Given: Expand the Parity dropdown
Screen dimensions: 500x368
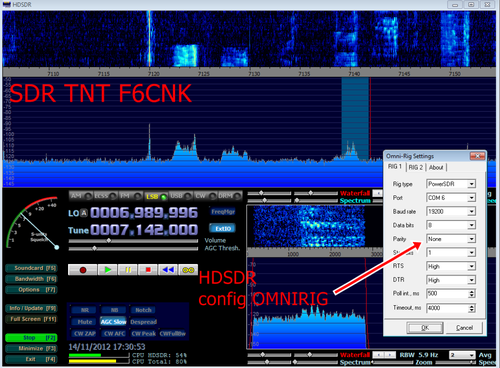Looking at the screenshot, I should coord(451,239).
